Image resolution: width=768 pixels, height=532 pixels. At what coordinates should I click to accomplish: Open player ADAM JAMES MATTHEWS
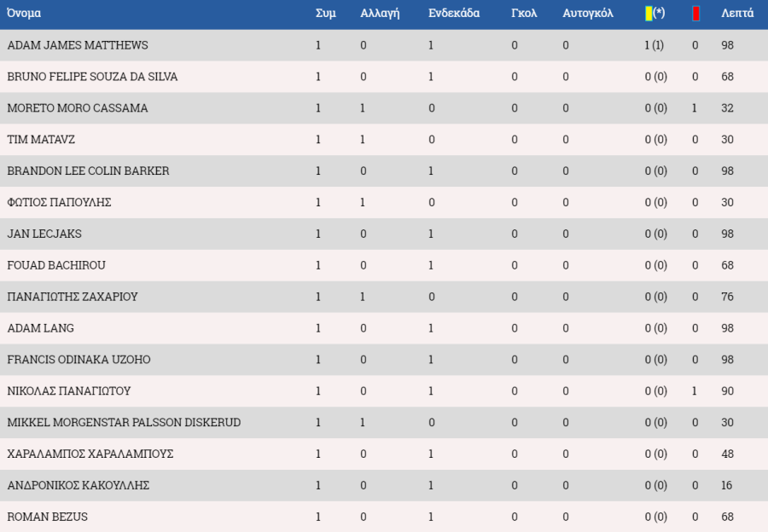[x=78, y=45]
